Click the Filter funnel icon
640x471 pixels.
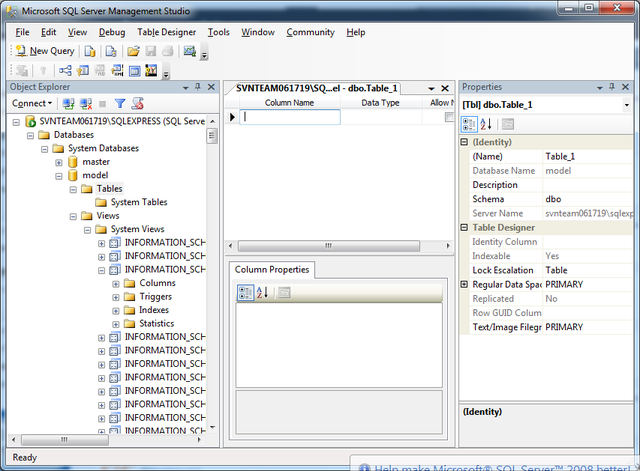(x=120, y=104)
